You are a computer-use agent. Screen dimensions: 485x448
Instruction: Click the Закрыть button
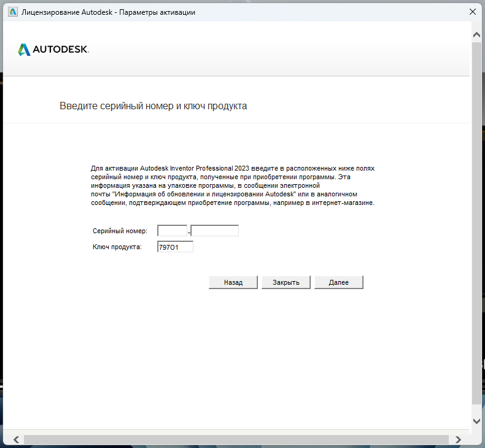pyautogui.click(x=286, y=282)
